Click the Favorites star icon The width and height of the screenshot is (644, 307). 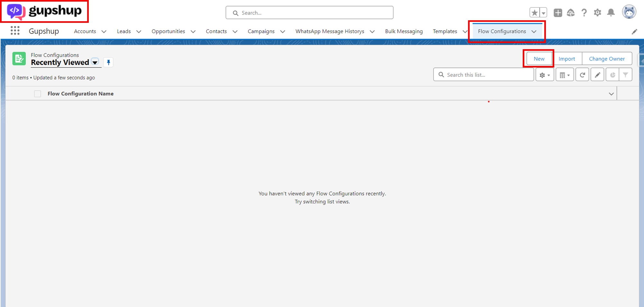tap(534, 13)
